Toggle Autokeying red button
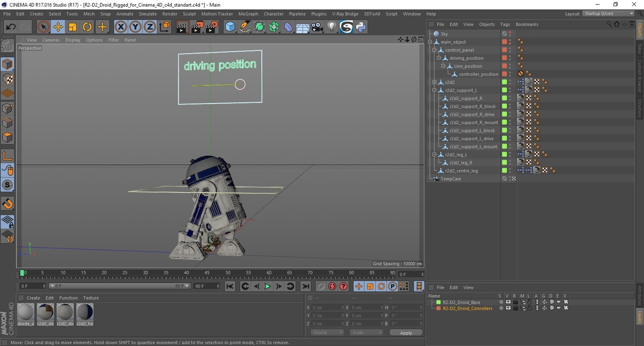Image resolution: width=644 pixels, height=346 pixels. click(332, 286)
